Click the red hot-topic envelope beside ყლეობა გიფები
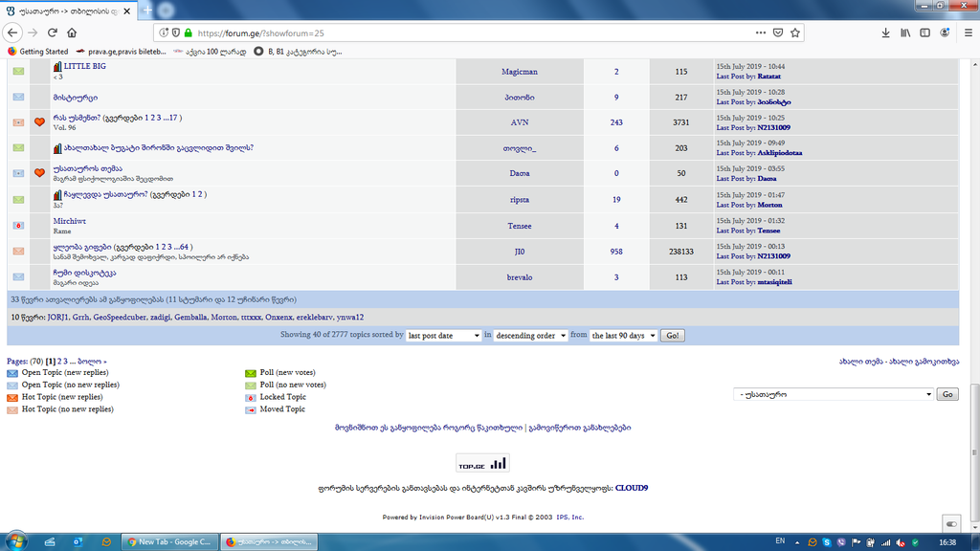The height and width of the screenshot is (551, 980). click(x=21, y=251)
